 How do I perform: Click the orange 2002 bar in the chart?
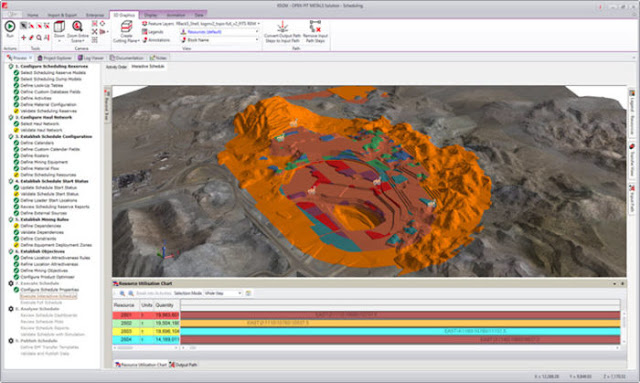pos(400,323)
